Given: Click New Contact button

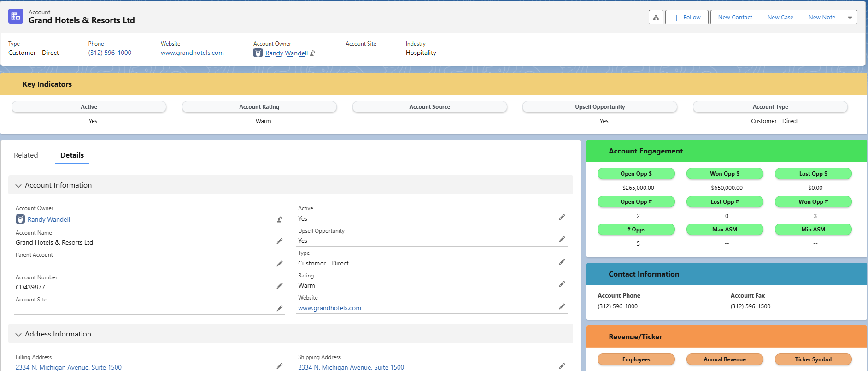Looking at the screenshot, I should (x=735, y=18).
